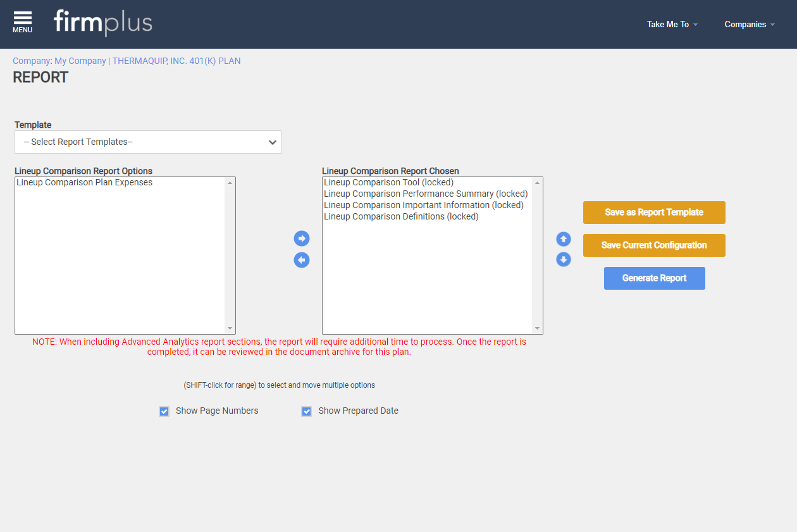Select Lineup Comparison Plan Expenses option
The width and height of the screenshot is (797, 532).
click(x=120, y=183)
